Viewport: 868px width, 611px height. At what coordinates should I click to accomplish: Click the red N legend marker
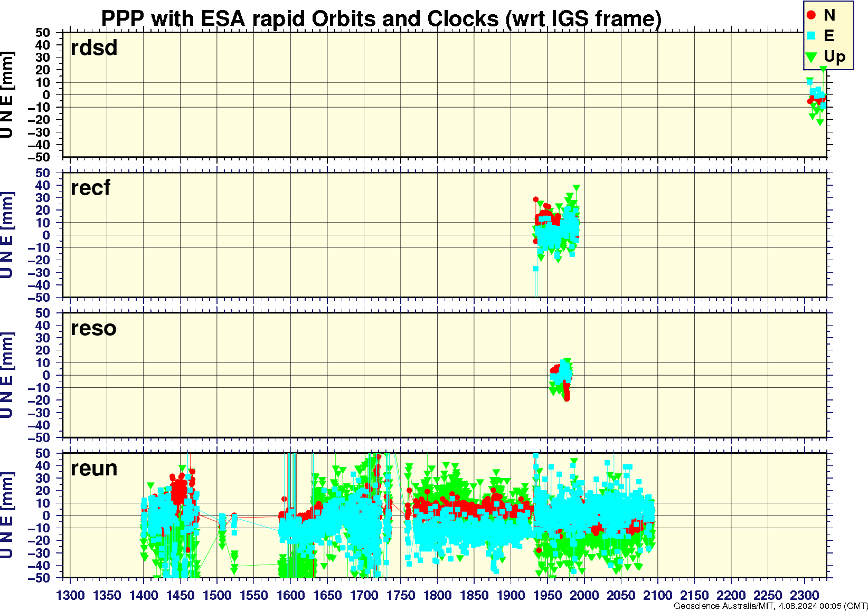click(812, 15)
